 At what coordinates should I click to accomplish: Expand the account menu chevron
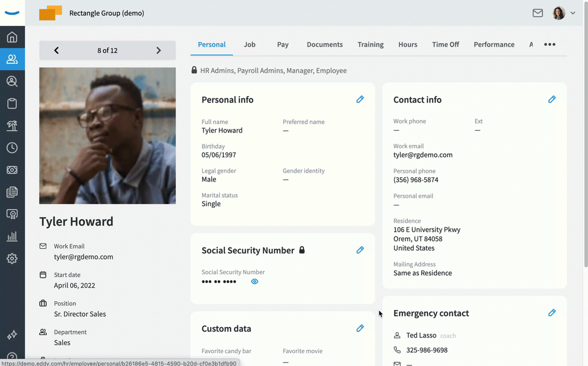573,13
